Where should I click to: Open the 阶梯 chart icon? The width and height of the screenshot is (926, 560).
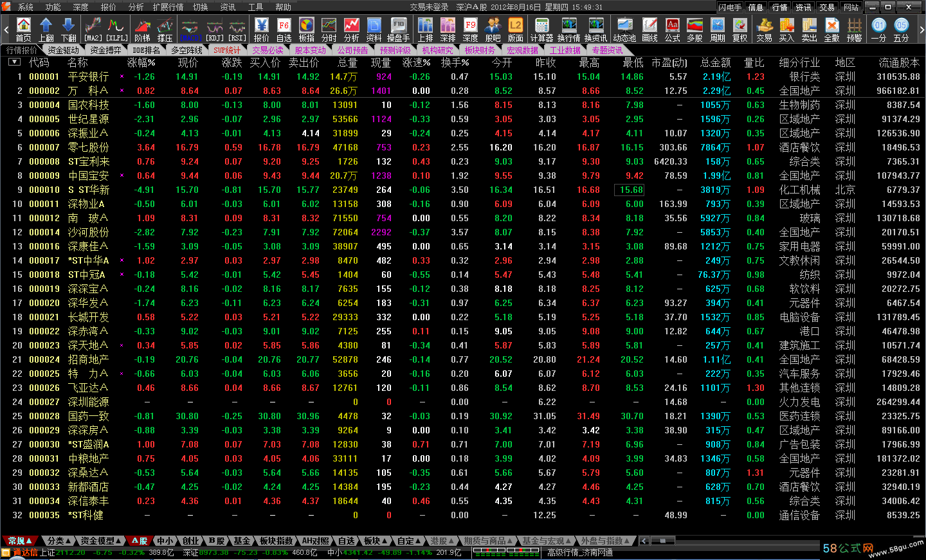tap(142, 30)
